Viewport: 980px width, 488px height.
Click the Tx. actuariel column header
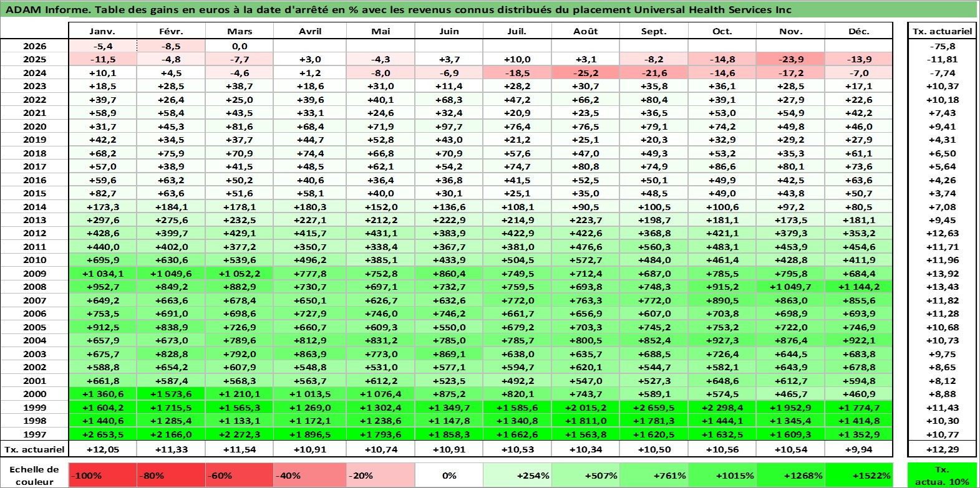[942, 31]
